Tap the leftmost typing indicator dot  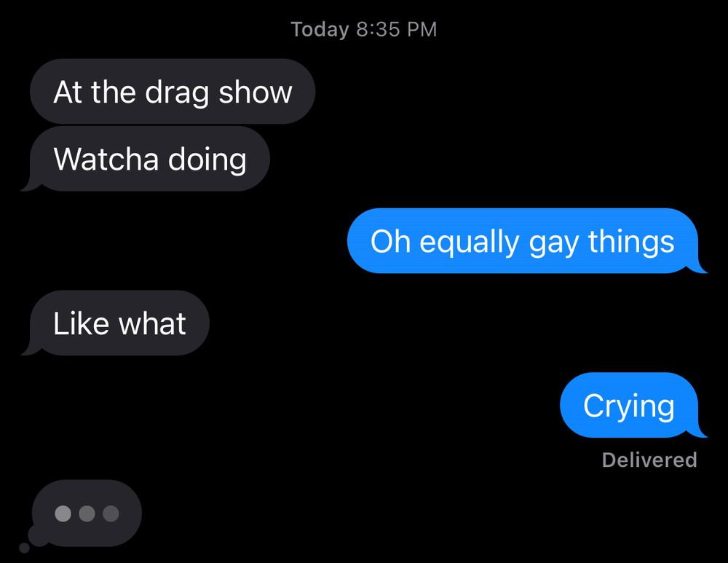(x=63, y=513)
